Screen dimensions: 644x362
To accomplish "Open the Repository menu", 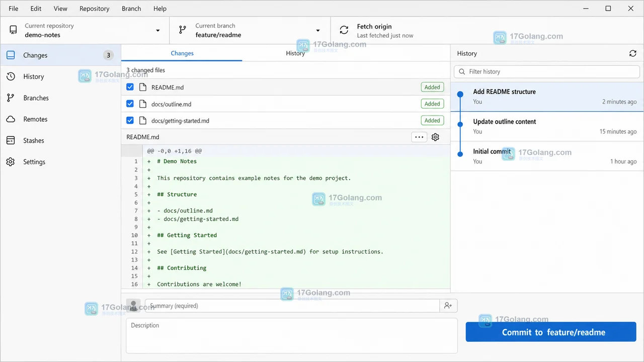I will click(x=95, y=9).
